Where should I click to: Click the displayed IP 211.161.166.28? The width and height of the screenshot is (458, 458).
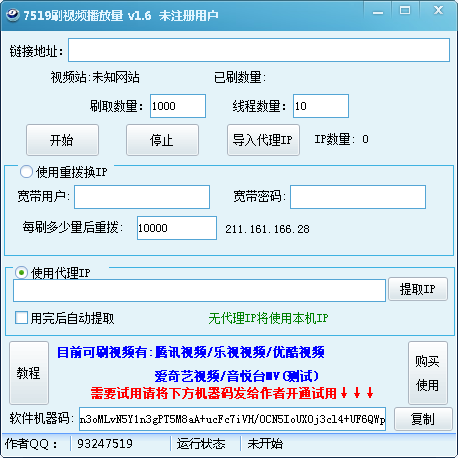tap(267, 229)
